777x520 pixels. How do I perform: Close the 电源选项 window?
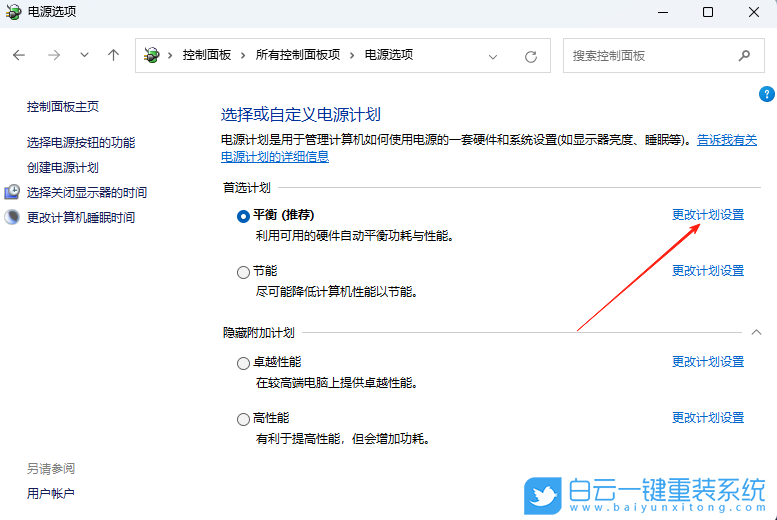(754, 12)
